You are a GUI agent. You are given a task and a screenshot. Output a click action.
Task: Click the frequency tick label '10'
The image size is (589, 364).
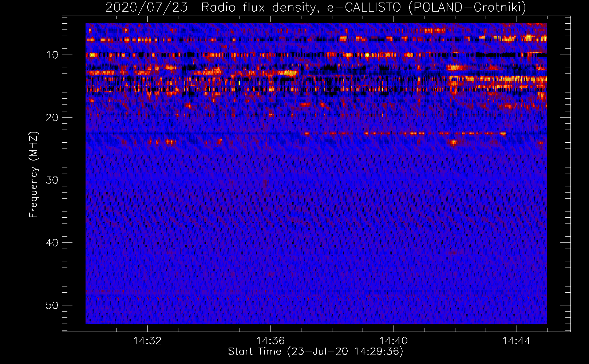(52, 55)
